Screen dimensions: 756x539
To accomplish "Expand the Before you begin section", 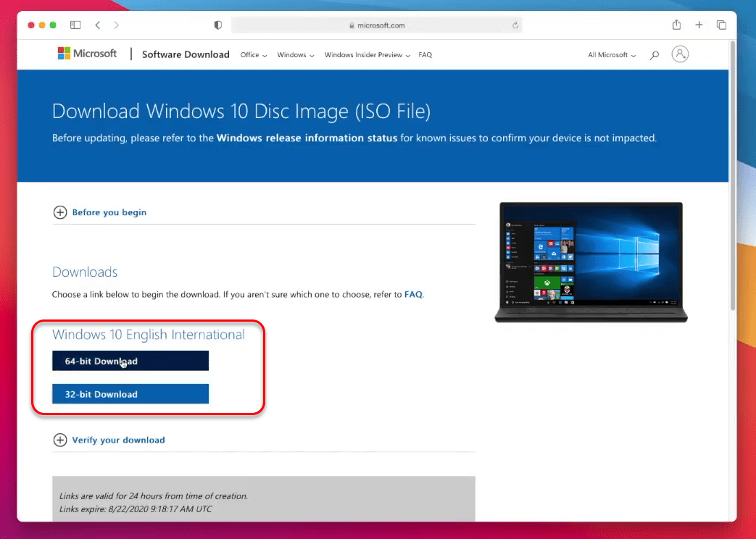I will [x=100, y=212].
